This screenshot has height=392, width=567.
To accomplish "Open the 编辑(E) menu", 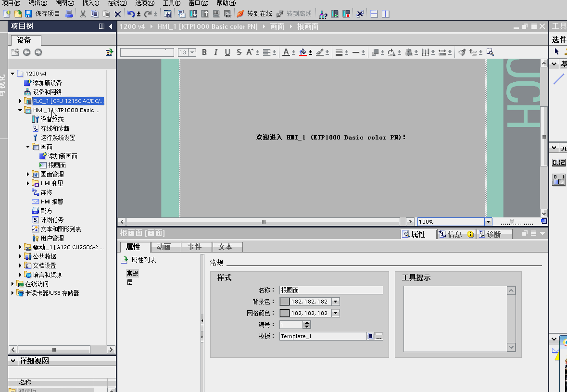I will coord(38,3).
